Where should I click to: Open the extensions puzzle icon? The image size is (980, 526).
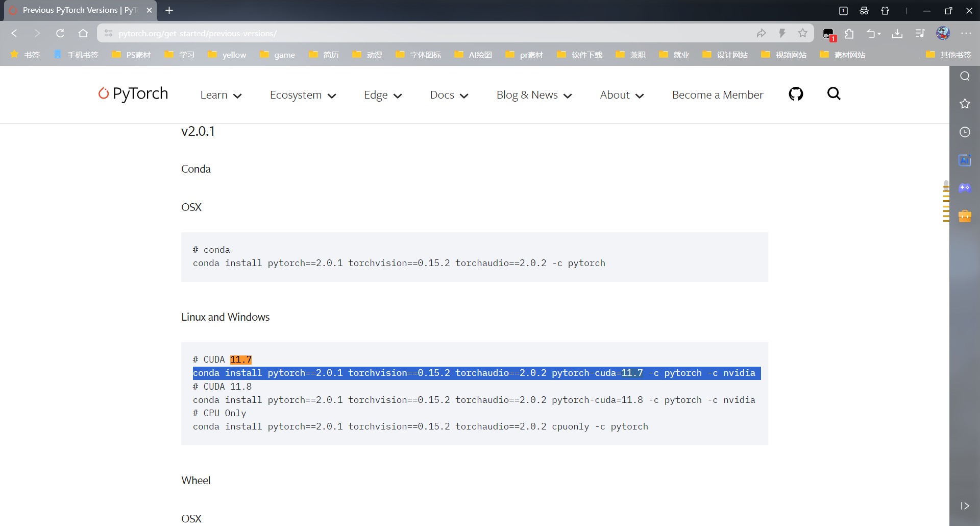(849, 33)
